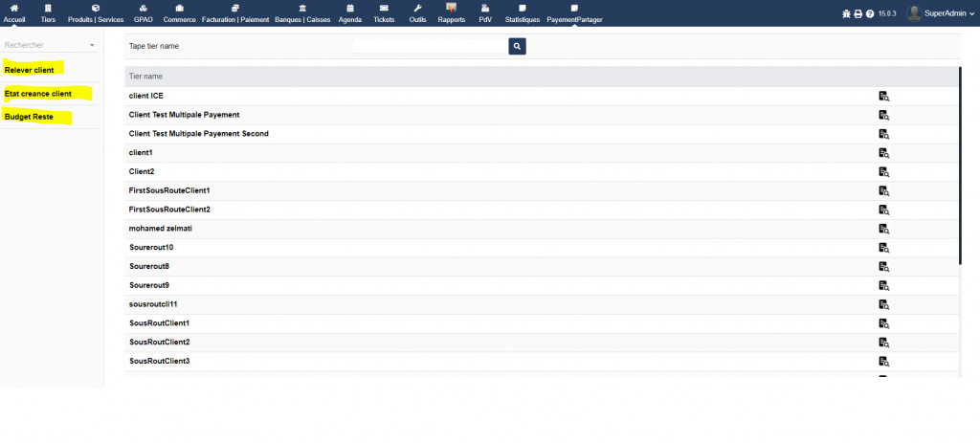This screenshot has width=980, height=443.
Task: Select the sousroutcli11 name
Action: [x=154, y=304]
